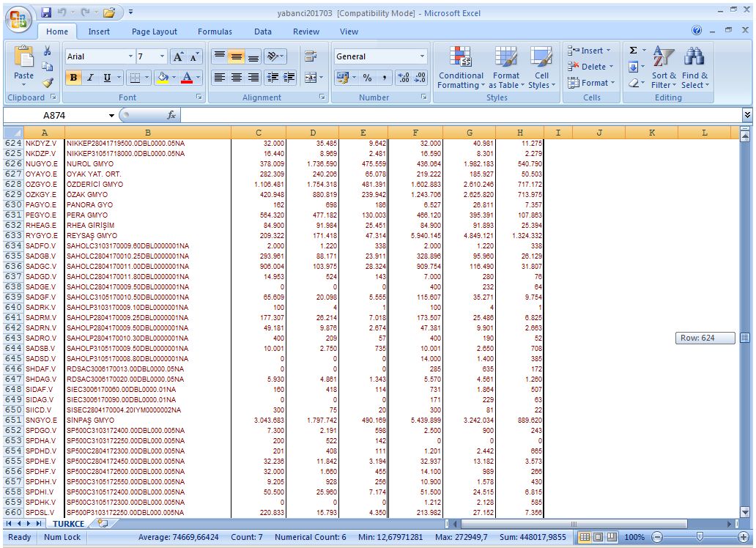Apply the red Font Color
Viewport: 756px width, 548px height.
[187, 77]
